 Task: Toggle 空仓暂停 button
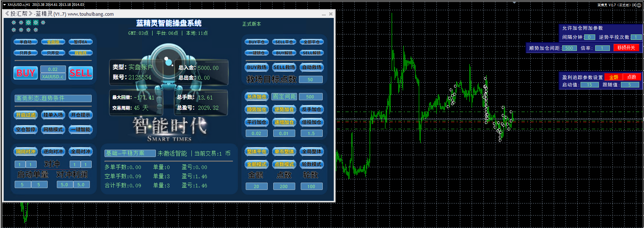tap(26, 130)
